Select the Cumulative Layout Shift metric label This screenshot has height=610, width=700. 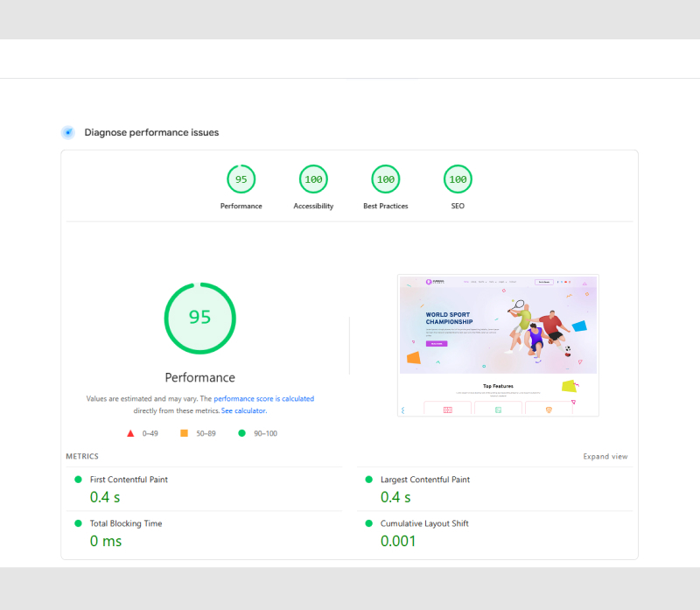[424, 523]
